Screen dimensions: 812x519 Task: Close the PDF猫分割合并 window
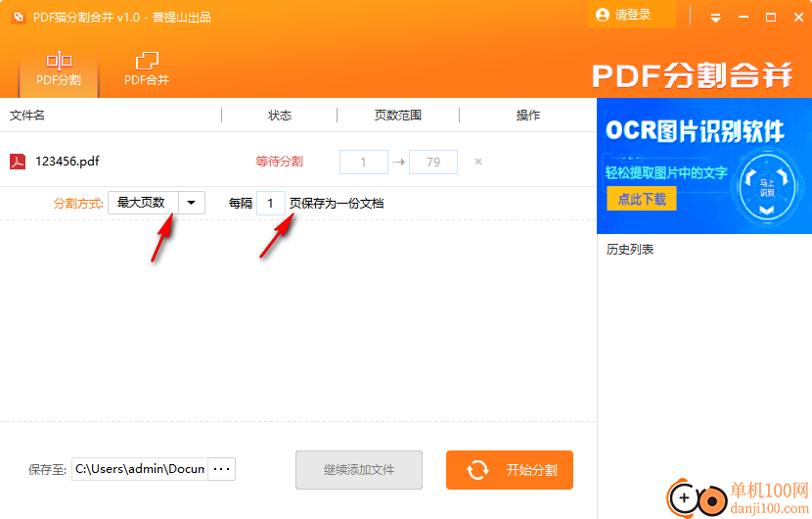[x=798, y=17]
